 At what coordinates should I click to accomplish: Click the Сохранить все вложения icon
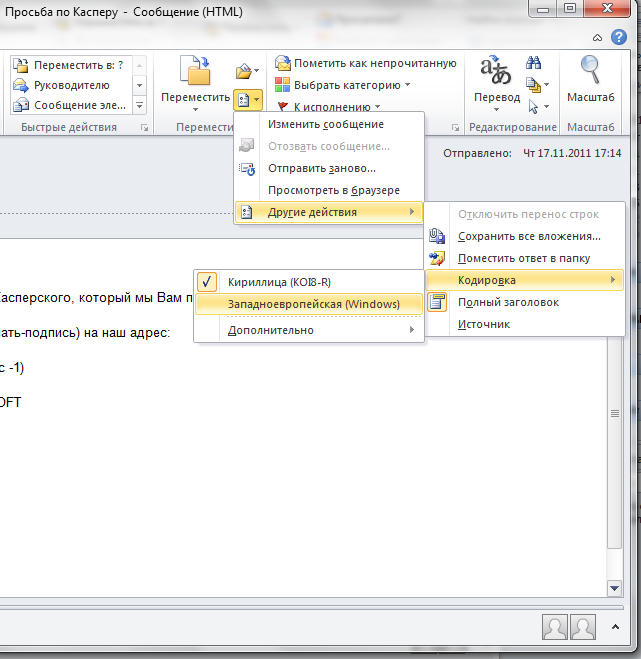pyautogui.click(x=437, y=237)
